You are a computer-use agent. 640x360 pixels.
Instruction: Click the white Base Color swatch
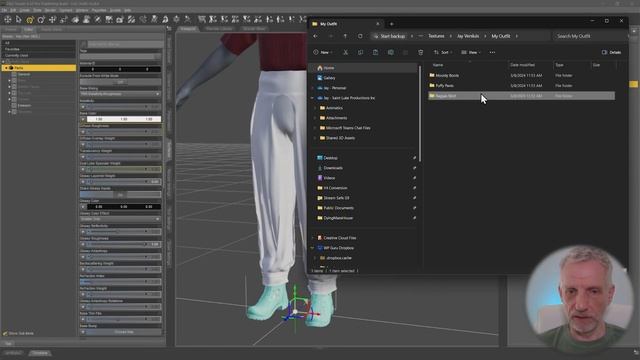124,119
